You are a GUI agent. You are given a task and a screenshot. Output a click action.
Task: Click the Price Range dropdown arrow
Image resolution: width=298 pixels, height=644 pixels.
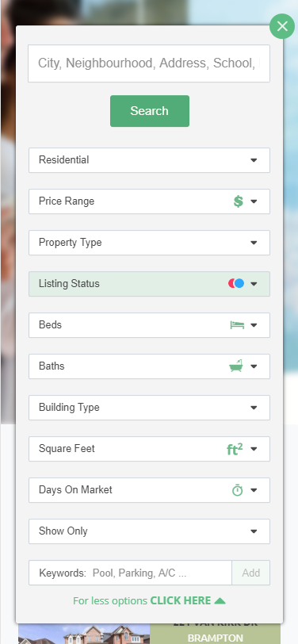pos(254,201)
